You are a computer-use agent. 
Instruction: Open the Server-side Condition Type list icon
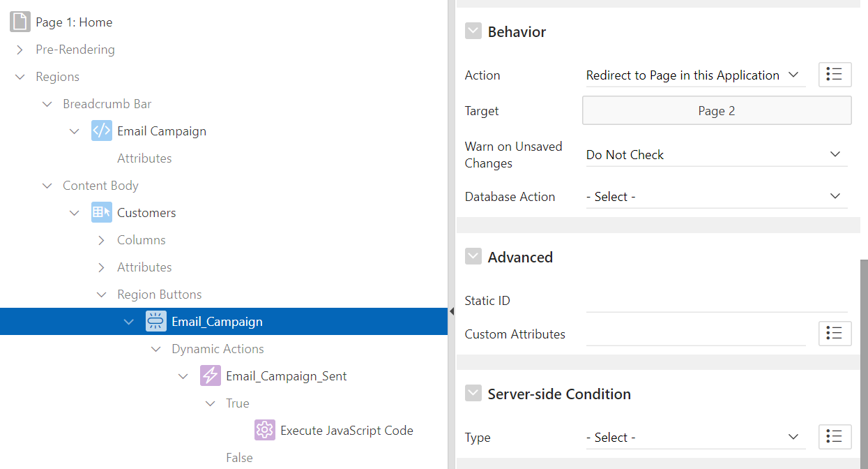835,437
